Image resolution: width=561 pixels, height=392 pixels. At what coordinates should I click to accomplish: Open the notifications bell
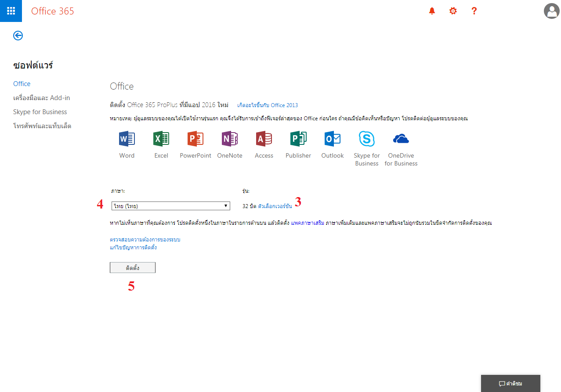tap(432, 11)
